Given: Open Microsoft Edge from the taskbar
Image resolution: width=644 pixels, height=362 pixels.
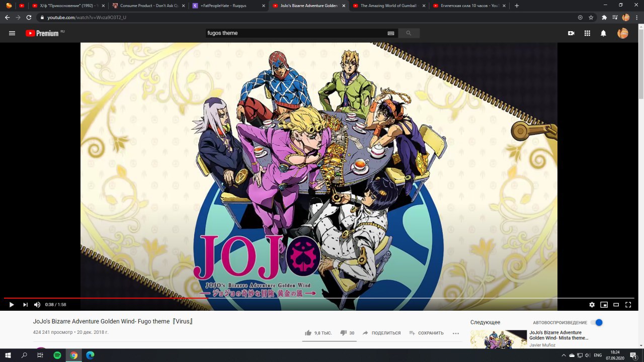Looking at the screenshot, I should (x=90, y=355).
